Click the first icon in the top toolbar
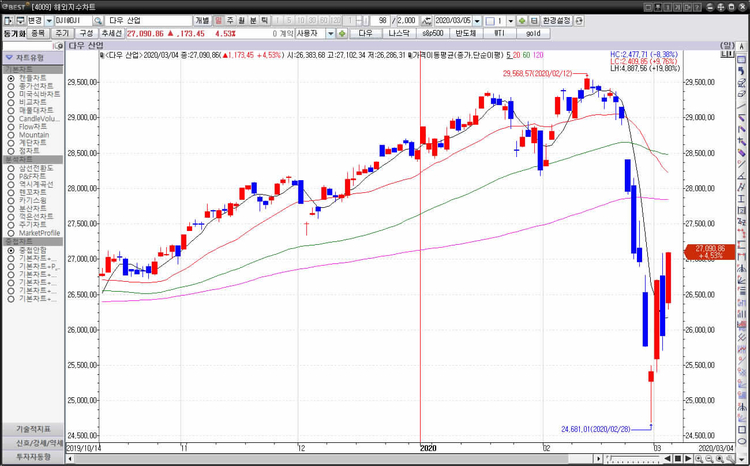The image size is (750, 466). tap(8, 21)
